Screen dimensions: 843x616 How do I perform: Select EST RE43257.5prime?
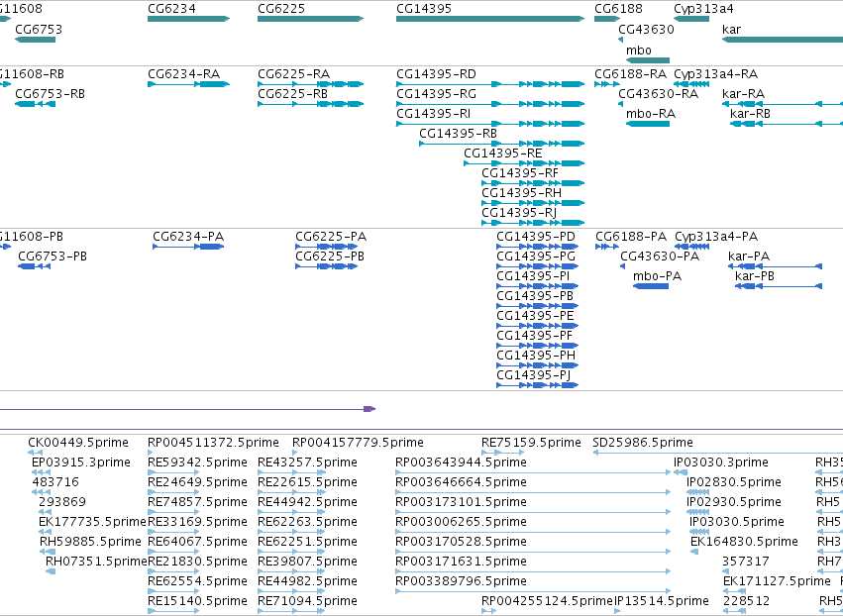[307, 462]
